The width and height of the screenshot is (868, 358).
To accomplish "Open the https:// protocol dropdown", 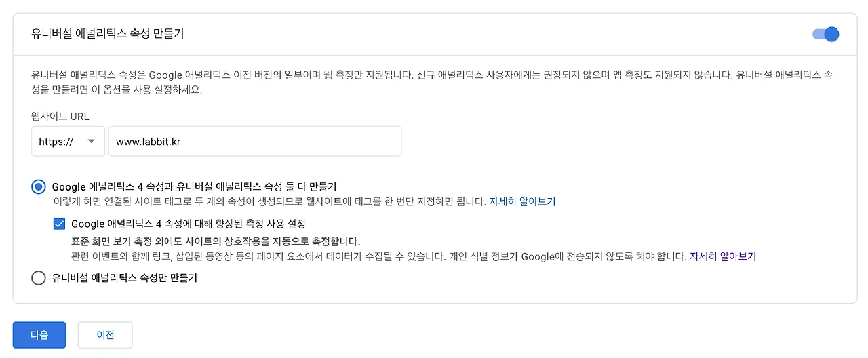I will click(68, 142).
